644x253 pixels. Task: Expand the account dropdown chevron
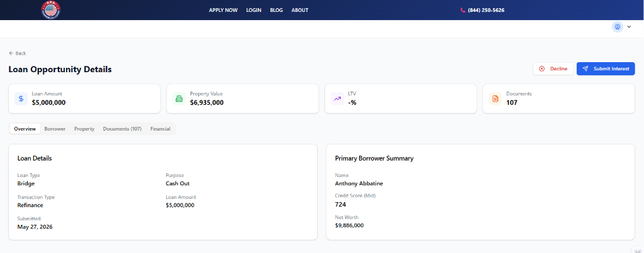629,27
